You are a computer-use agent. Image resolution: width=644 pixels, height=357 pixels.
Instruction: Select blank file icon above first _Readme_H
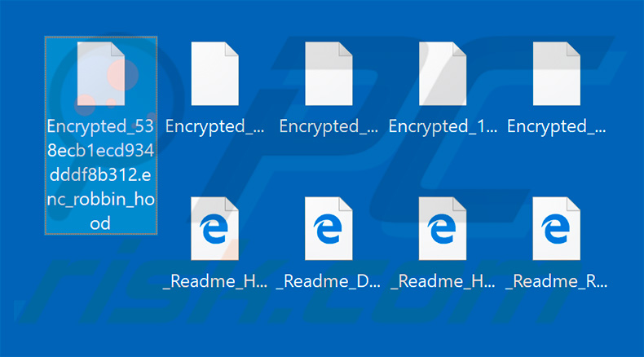pos(214,75)
